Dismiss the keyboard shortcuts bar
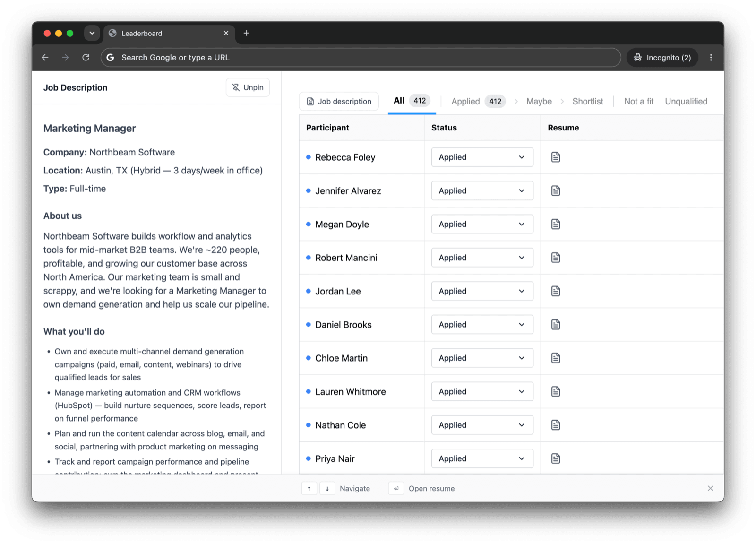The image size is (756, 544). (x=710, y=488)
